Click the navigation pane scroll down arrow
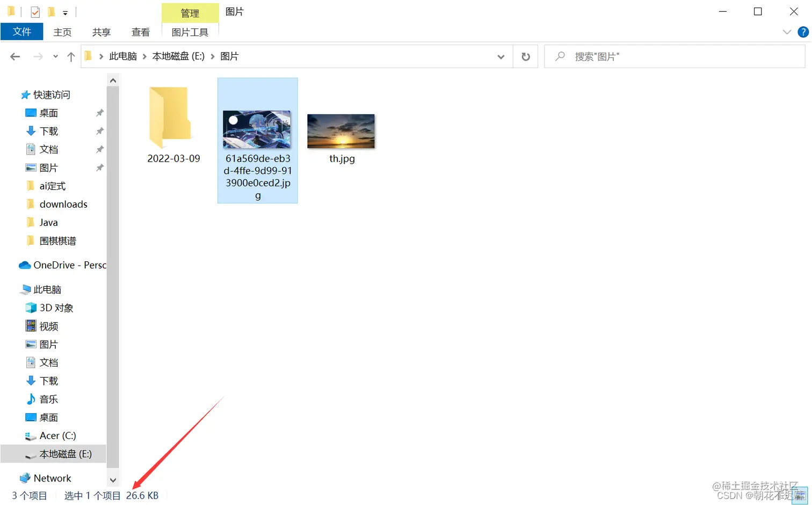 (x=113, y=480)
